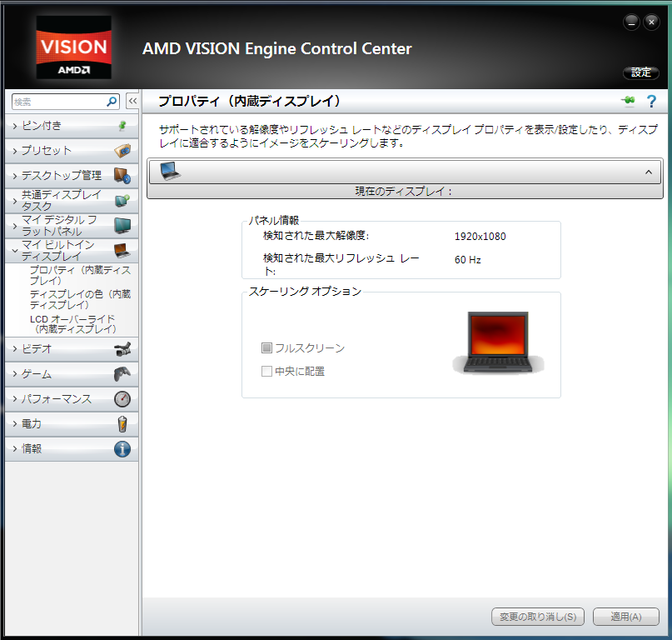Screen dimensions: 672x640
Task: Click 変更の取り消し(S) button
Action: 538,617
